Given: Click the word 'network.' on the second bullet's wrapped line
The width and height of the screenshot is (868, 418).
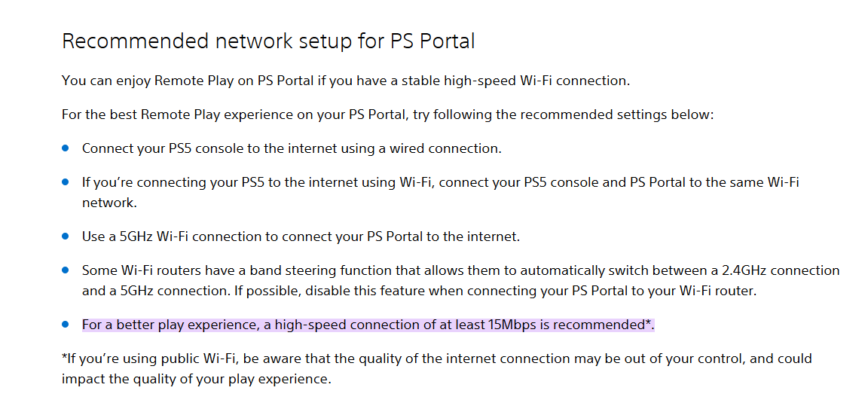Looking at the screenshot, I should [x=109, y=203].
